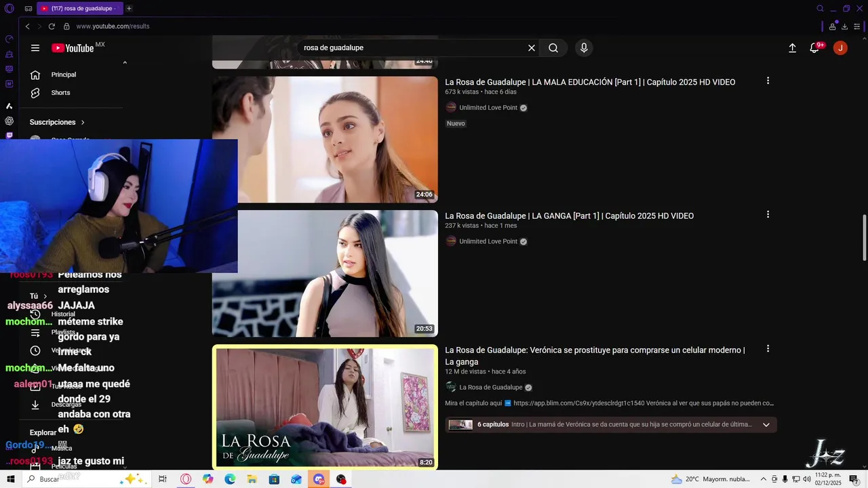Visit Unlimited Love Point channel under LA GANGA
Screen dimensions: 868x488
point(488,241)
